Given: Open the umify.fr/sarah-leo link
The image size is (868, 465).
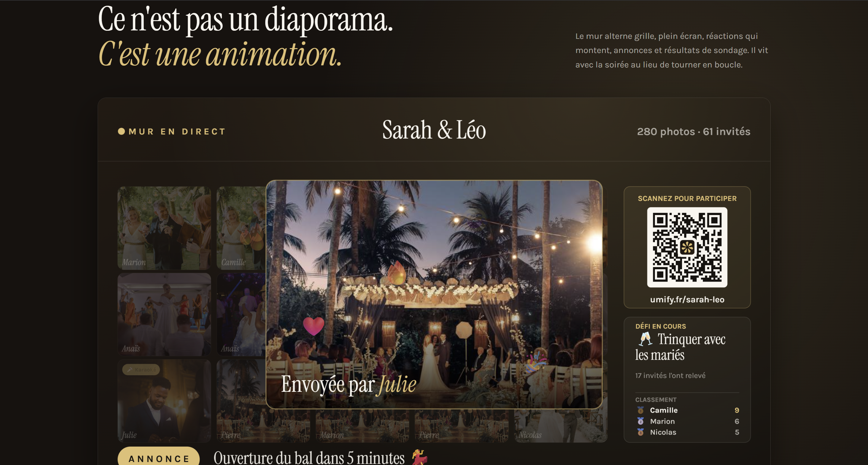Looking at the screenshot, I should (x=687, y=299).
